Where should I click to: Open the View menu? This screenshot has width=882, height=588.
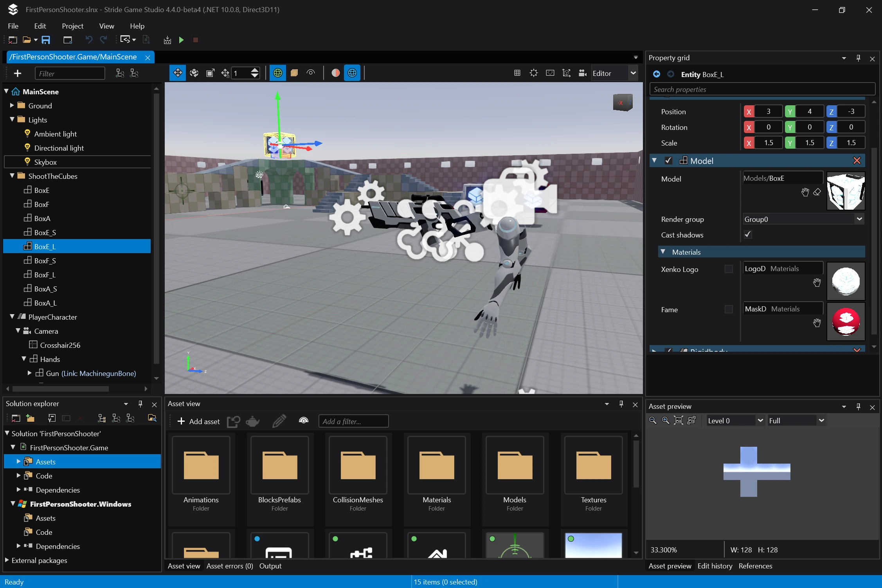106,26
